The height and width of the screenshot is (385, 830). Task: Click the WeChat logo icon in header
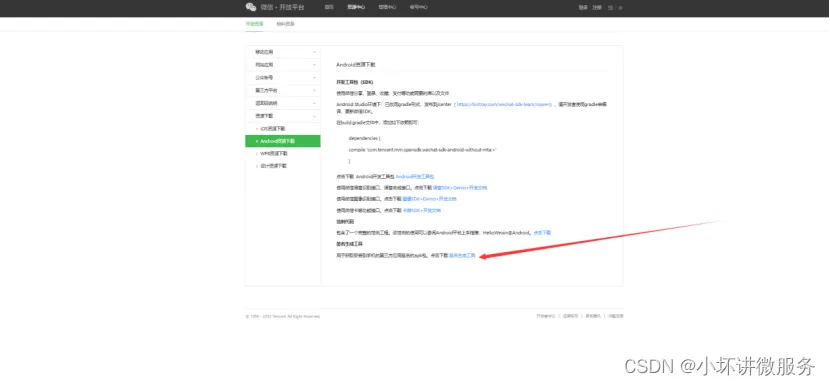pyautogui.click(x=251, y=7)
